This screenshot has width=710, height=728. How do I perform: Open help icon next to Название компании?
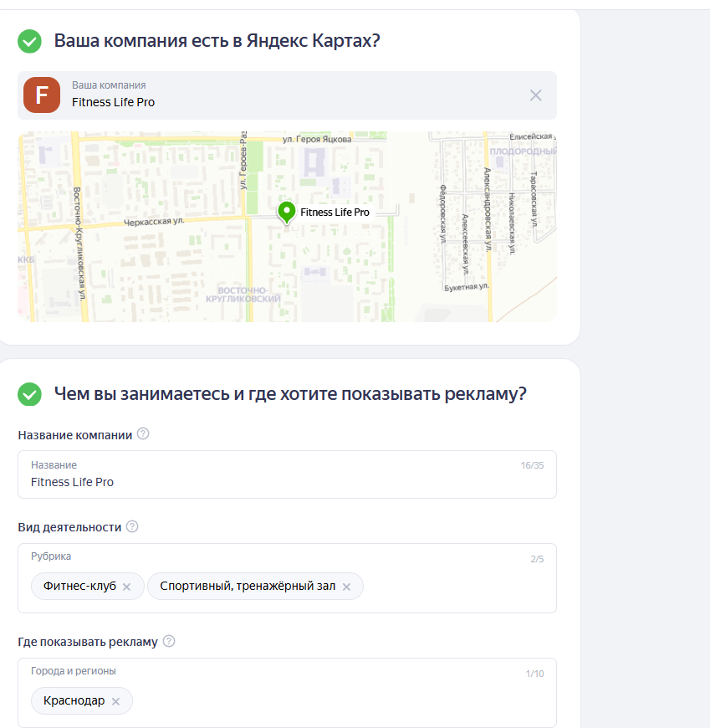pos(143,433)
